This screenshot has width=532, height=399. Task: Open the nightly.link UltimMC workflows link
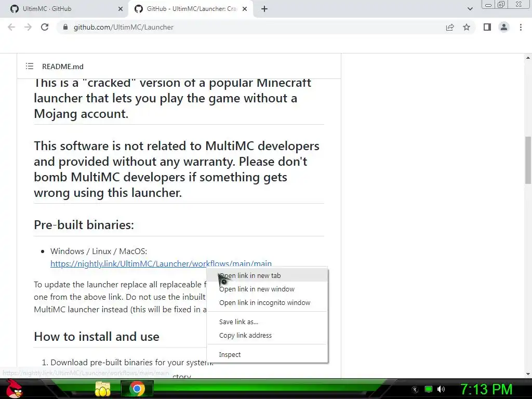(161, 263)
